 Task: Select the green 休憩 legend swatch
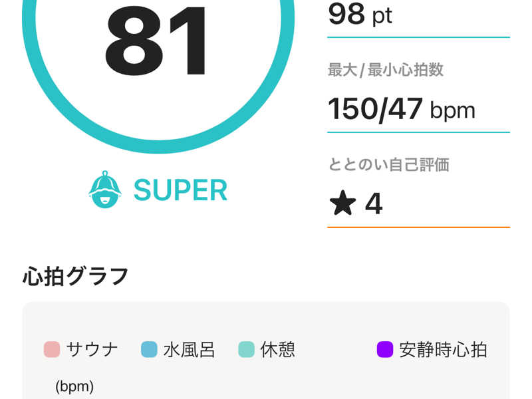coord(246,350)
